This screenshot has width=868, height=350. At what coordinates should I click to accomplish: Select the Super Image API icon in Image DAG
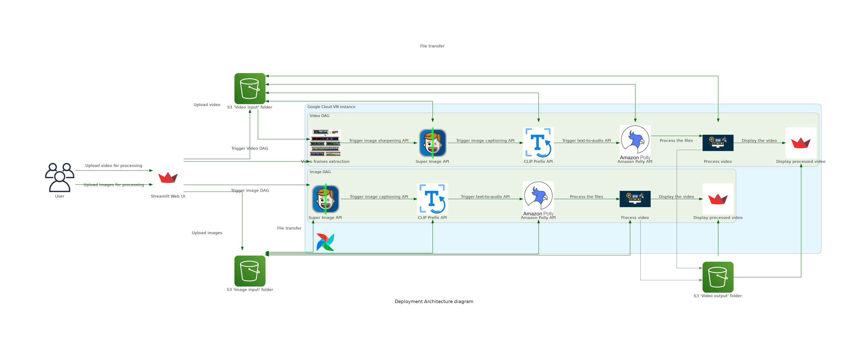tap(325, 199)
